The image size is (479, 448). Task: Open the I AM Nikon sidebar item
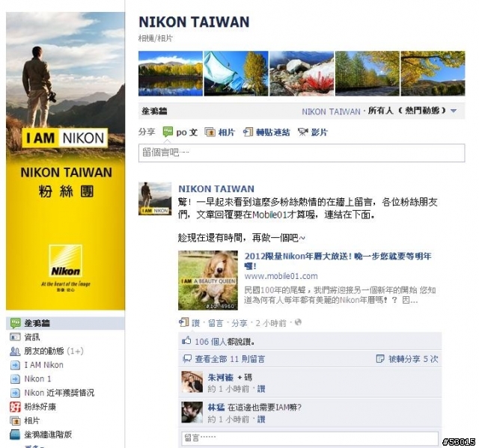tap(43, 365)
